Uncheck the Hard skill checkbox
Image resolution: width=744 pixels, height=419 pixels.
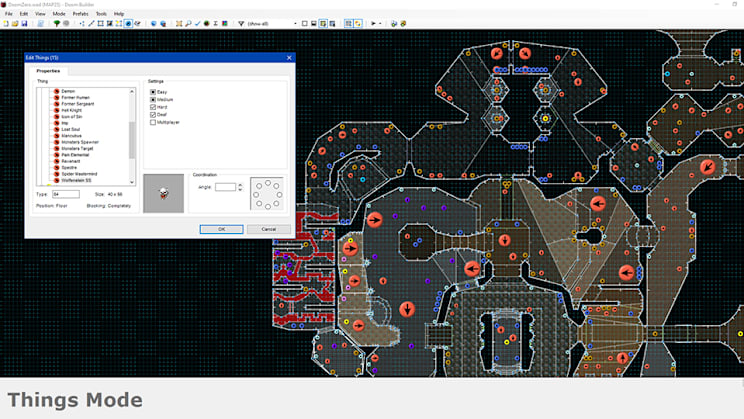point(153,107)
